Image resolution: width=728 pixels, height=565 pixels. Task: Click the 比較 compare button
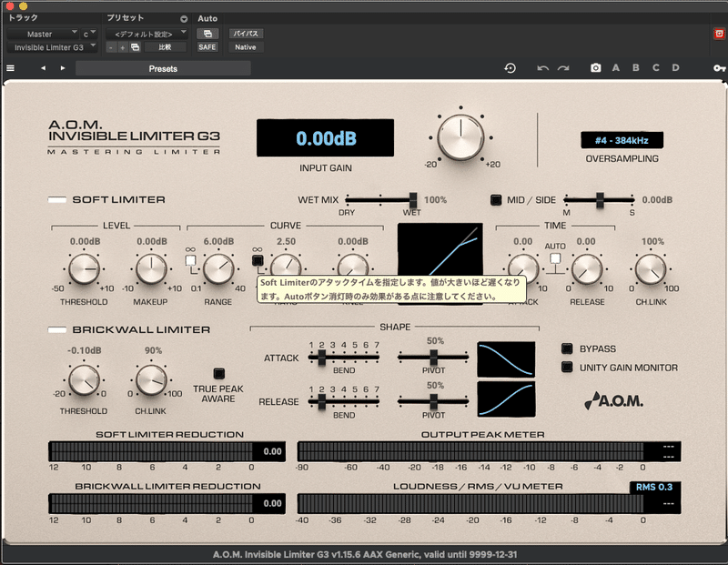(x=165, y=47)
